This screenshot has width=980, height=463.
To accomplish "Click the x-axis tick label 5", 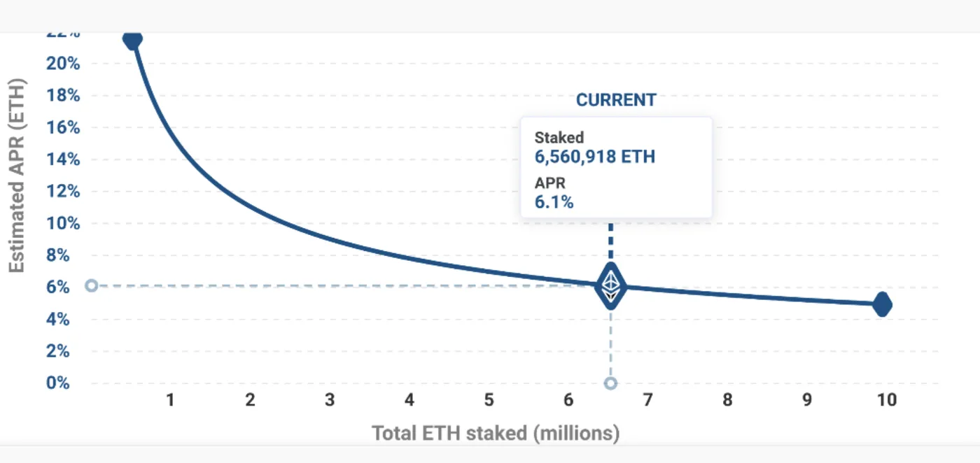I will (x=489, y=400).
